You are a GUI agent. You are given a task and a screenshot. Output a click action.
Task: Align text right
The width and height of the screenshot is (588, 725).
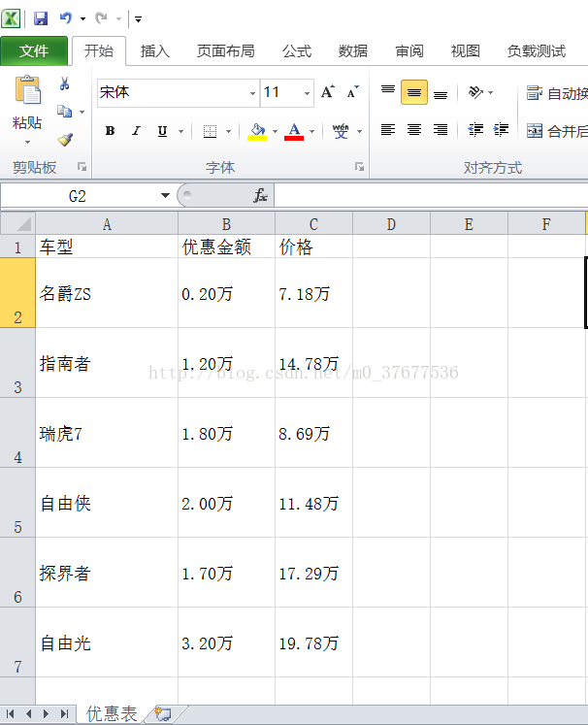pyautogui.click(x=441, y=130)
